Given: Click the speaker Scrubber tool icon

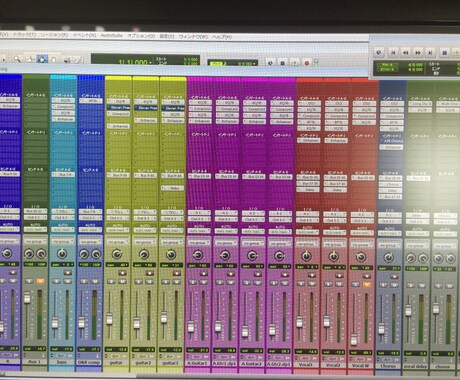Looking at the screenshot, I should click(67, 60).
